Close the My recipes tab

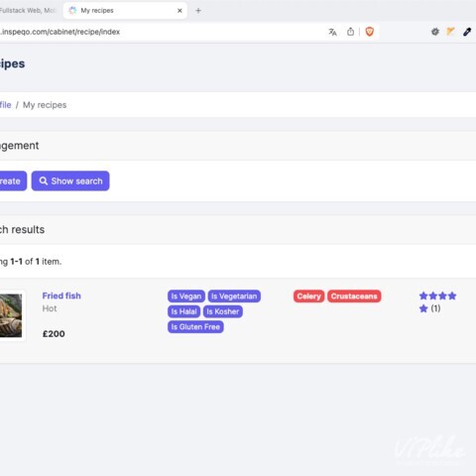pos(179,11)
